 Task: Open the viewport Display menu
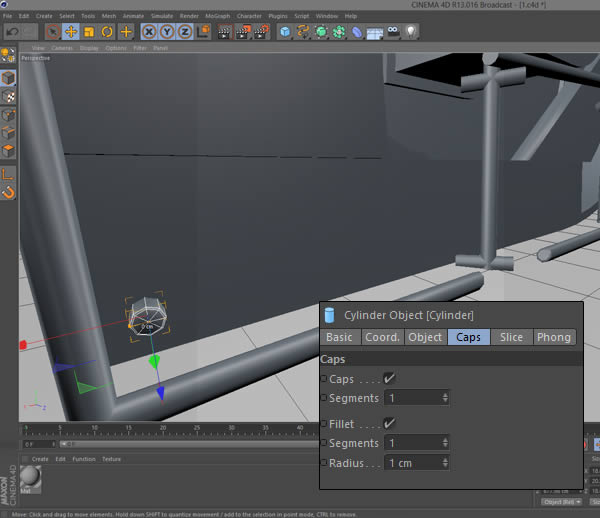tap(89, 48)
